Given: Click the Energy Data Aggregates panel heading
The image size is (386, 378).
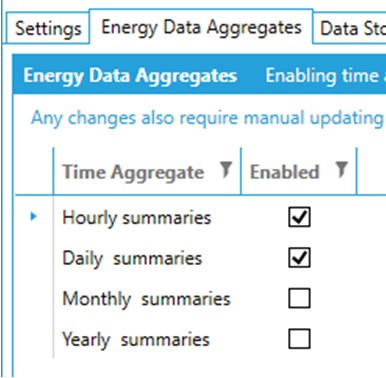Looking at the screenshot, I should [130, 76].
